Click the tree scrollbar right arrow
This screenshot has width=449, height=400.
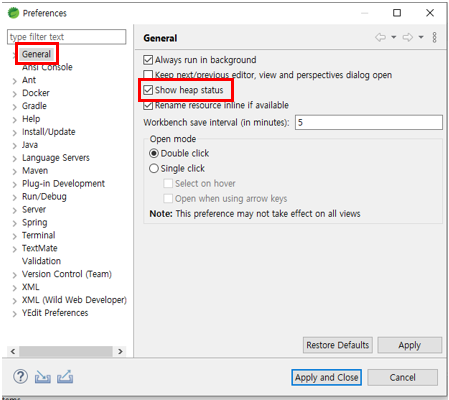click(120, 351)
